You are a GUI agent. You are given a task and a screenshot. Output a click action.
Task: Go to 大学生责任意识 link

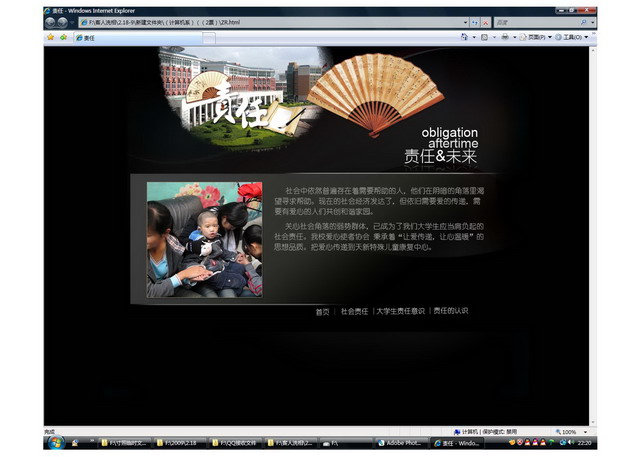(400, 311)
